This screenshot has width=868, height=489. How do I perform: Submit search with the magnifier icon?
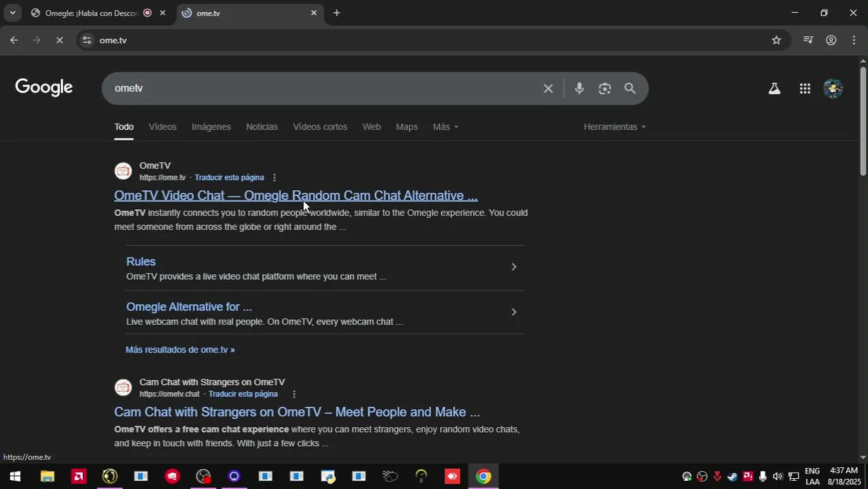[630, 88]
